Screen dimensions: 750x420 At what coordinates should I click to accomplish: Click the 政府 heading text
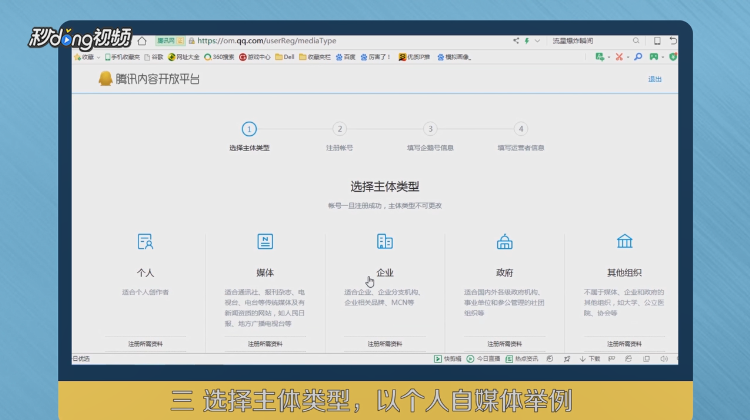(x=505, y=273)
